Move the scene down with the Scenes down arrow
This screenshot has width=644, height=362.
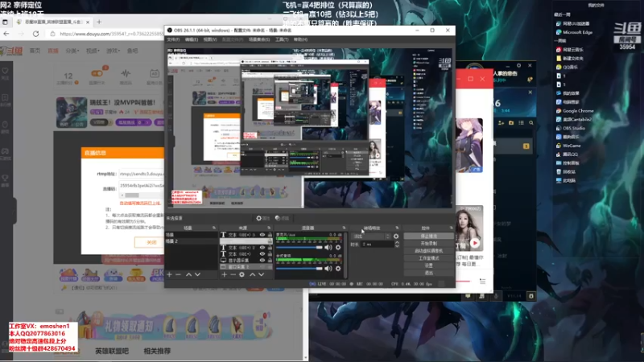(x=197, y=274)
